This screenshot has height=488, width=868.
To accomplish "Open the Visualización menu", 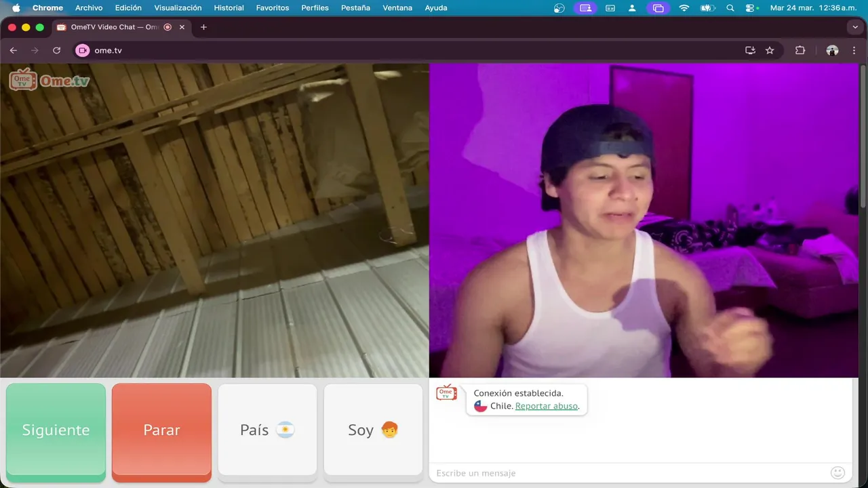I will [x=178, y=7].
